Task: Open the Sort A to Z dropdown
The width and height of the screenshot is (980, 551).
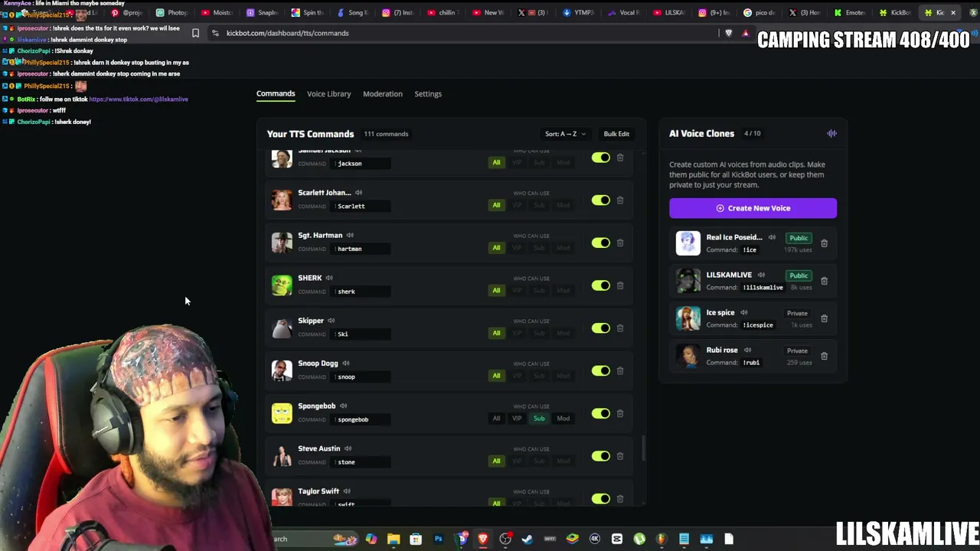Action: click(565, 134)
